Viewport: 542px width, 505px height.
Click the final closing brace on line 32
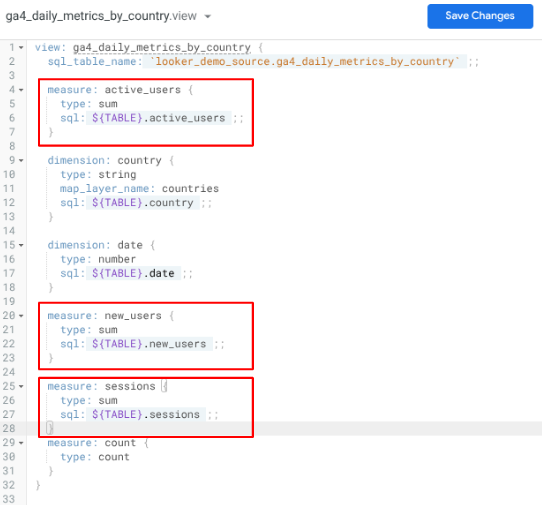[38, 485]
